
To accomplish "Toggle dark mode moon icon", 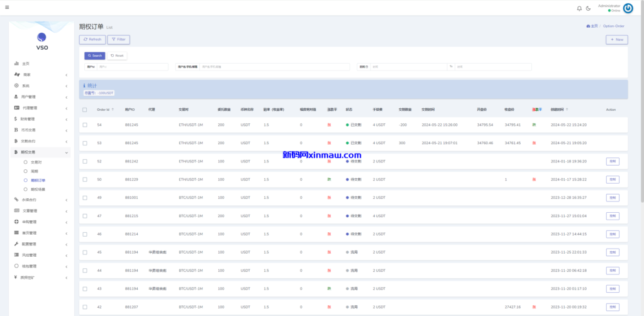I will [588, 8].
